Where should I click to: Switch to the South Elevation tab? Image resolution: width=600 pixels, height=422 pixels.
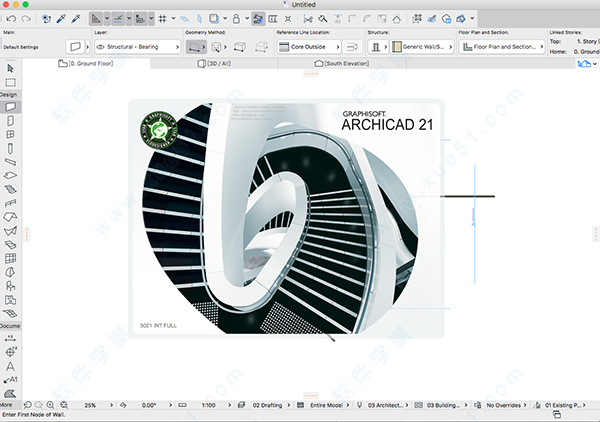click(x=342, y=64)
